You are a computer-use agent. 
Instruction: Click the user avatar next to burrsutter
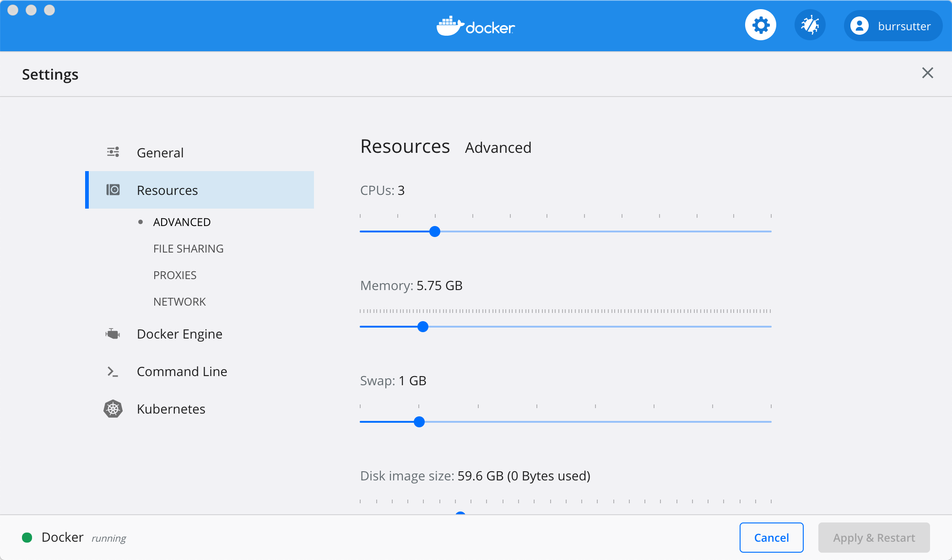[860, 26]
